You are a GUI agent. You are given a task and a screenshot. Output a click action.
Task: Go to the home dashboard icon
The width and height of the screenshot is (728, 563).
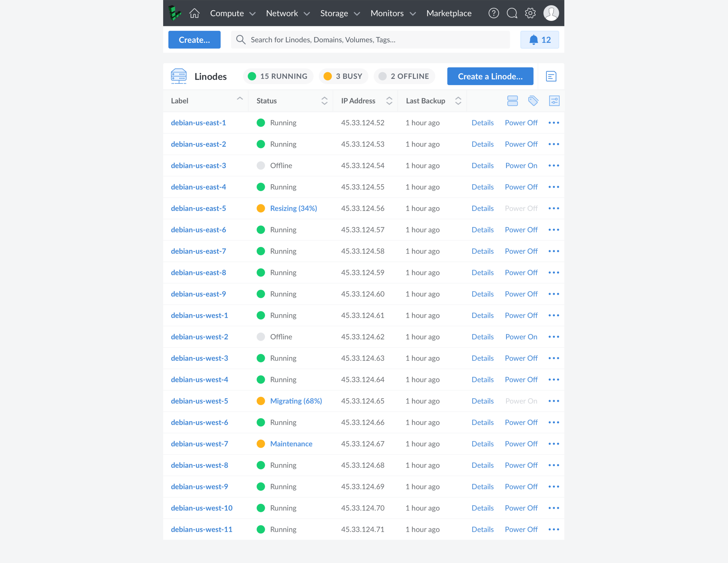click(194, 13)
